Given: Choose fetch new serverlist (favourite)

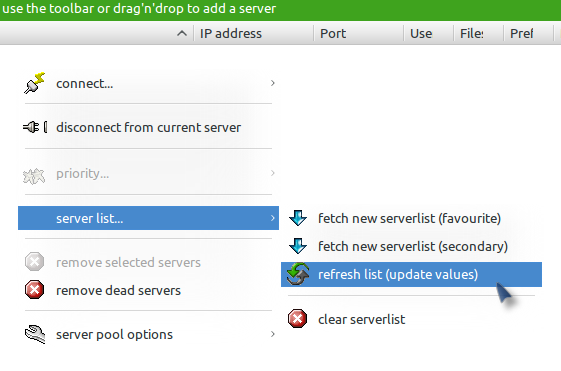Looking at the screenshot, I should click(411, 218).
